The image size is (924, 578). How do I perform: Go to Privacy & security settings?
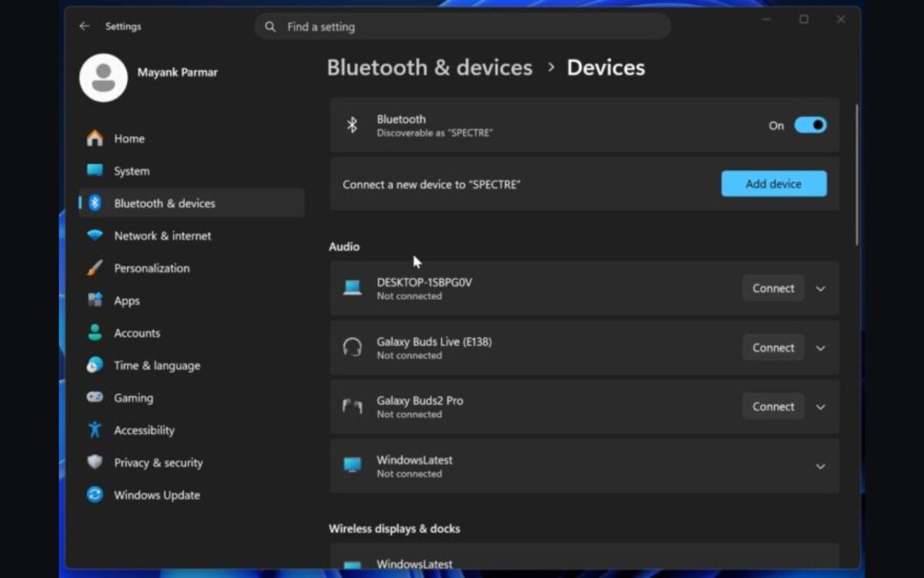(192, 462)
